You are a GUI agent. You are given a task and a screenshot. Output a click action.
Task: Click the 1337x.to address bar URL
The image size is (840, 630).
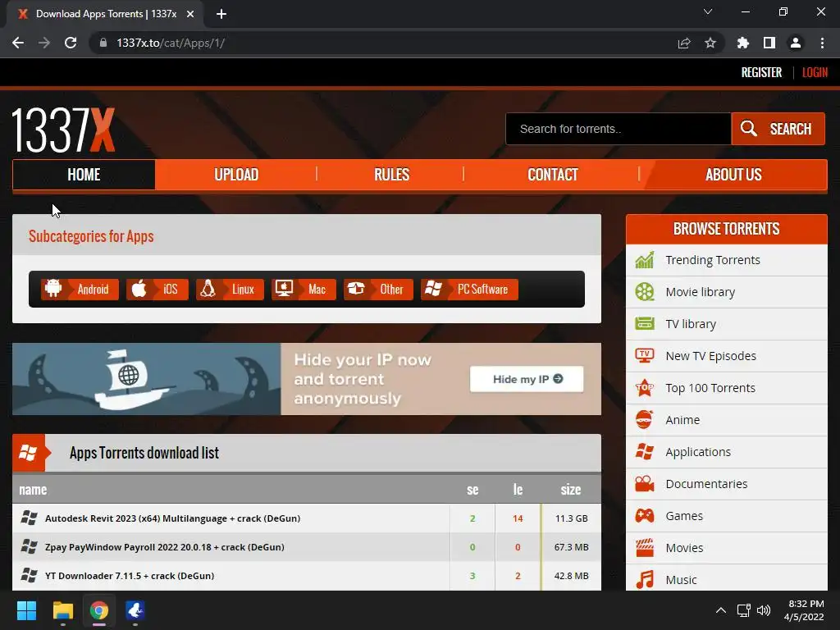click(x=171, y=43)
